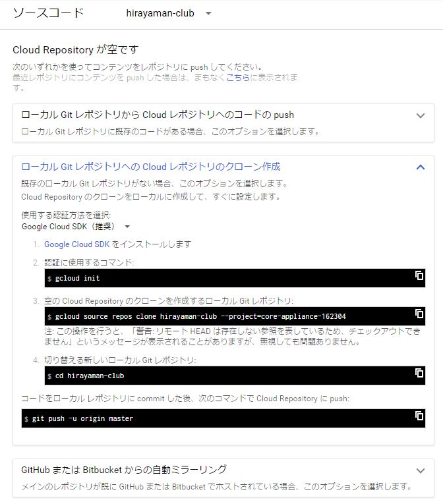Screen dimensions: 443x504
Task: Copy the gcloud init command
Action: [x=419, y=275]
